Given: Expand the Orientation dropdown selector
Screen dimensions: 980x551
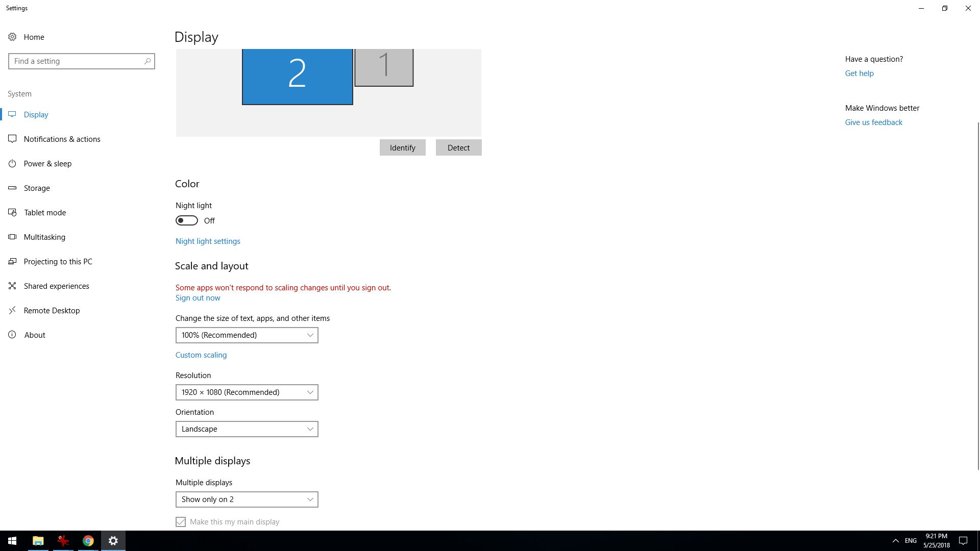Looking at the screenshot, I should click(247, 429).
